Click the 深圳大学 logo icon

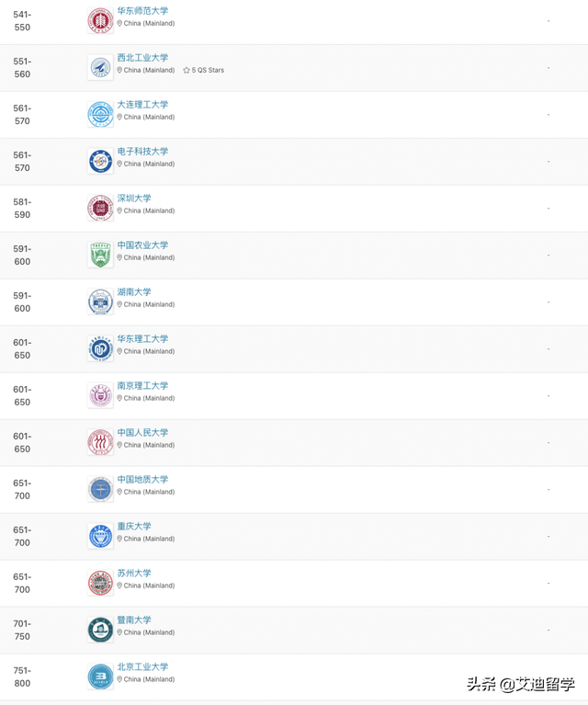[x=100, y=208]
